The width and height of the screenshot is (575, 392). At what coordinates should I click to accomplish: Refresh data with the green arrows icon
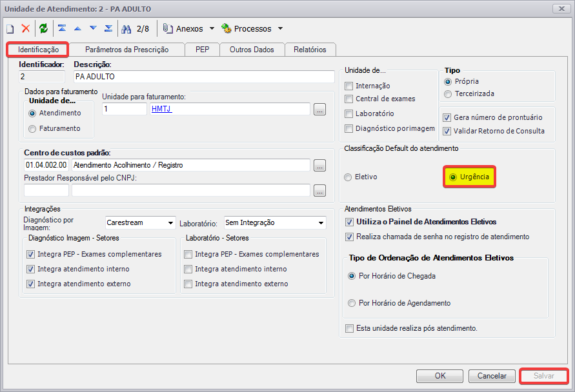point(44,28)
